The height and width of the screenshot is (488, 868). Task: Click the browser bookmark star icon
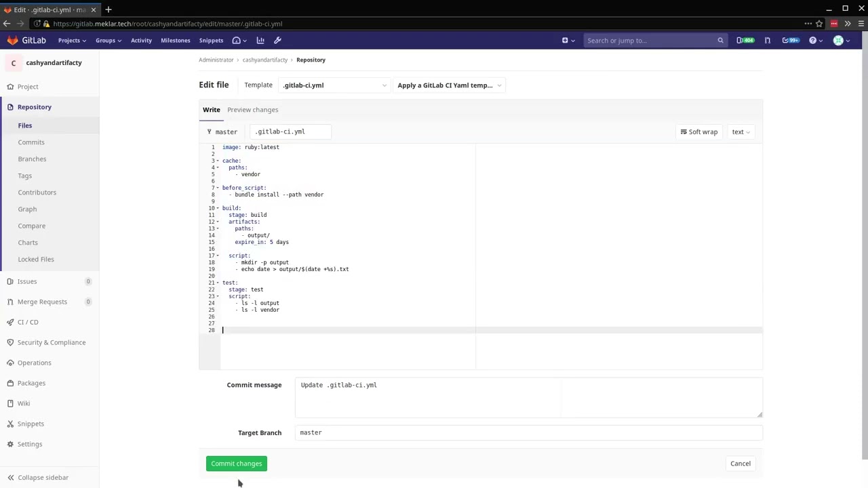pyautogui.click(x=819, y=24)
